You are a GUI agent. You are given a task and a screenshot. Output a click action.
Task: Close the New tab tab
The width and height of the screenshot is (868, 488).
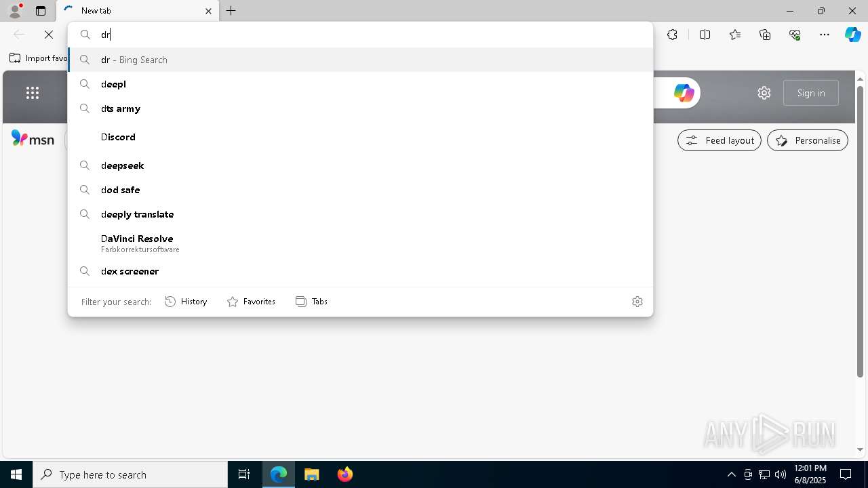208,11
